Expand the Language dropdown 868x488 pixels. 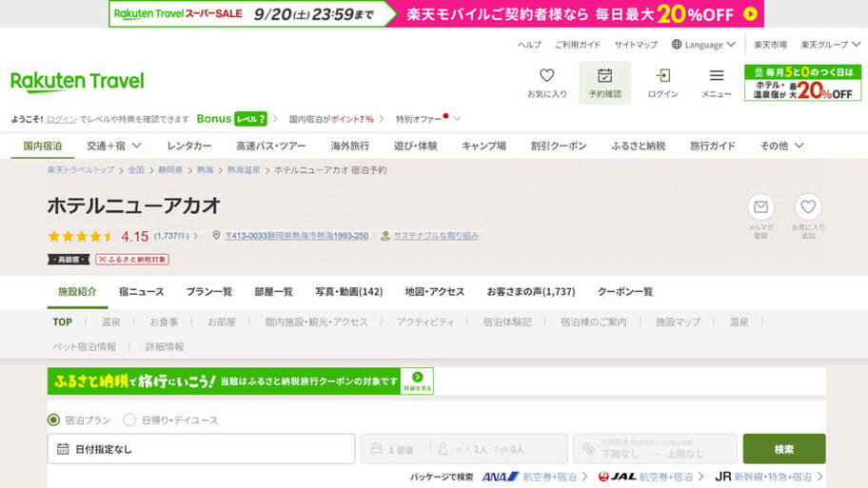(731, 45)
